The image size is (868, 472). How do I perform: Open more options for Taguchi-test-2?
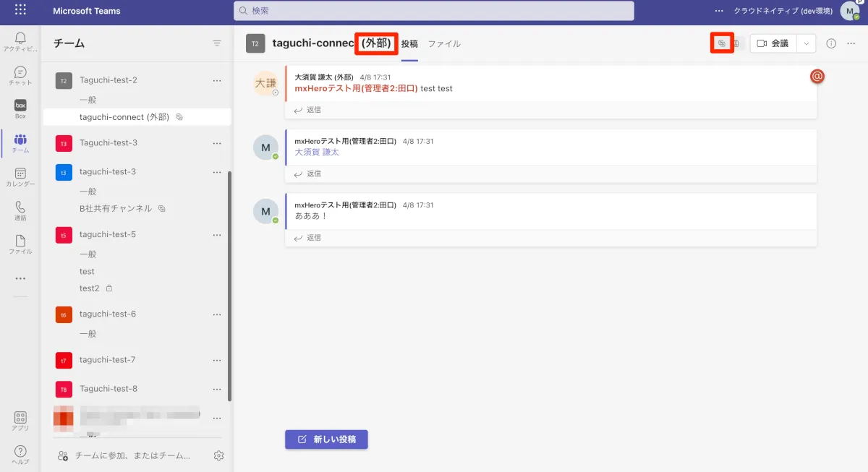(216, 80)
